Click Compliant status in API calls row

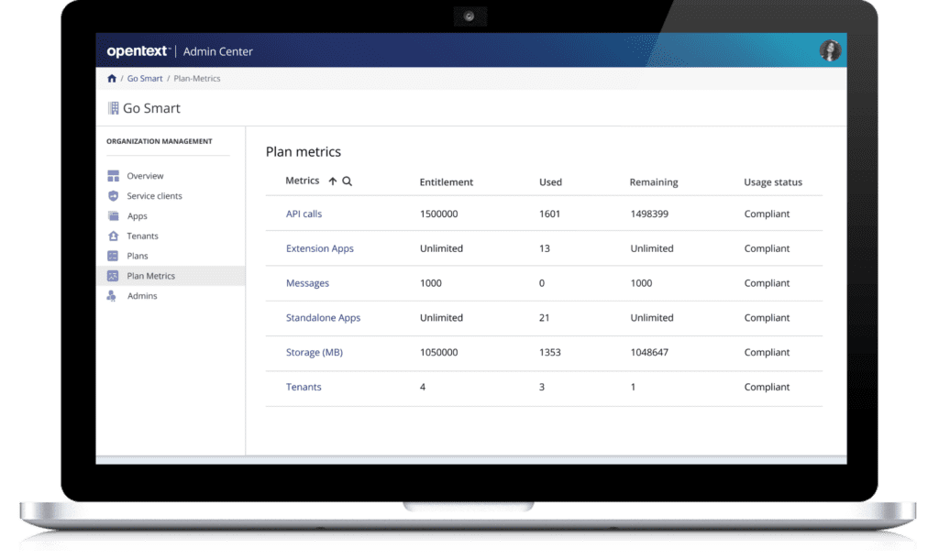pyautogui.click(x=768, y=214)
